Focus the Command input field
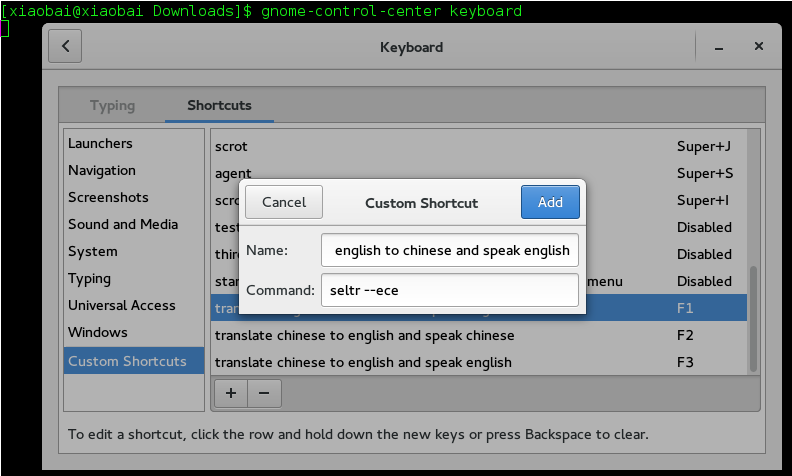This screenshot has height=476, width=792. point(450,290)
